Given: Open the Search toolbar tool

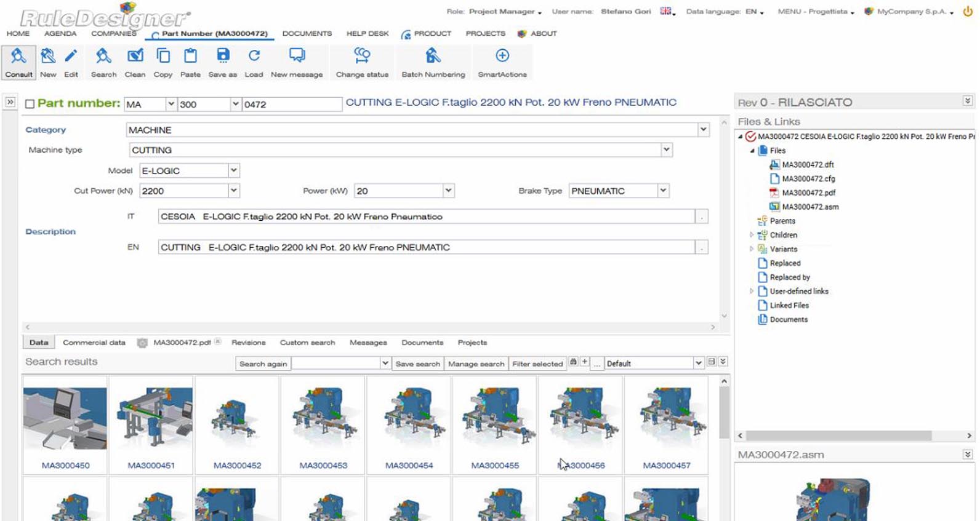Looking at the screenshot, I should tap(103, 62).
